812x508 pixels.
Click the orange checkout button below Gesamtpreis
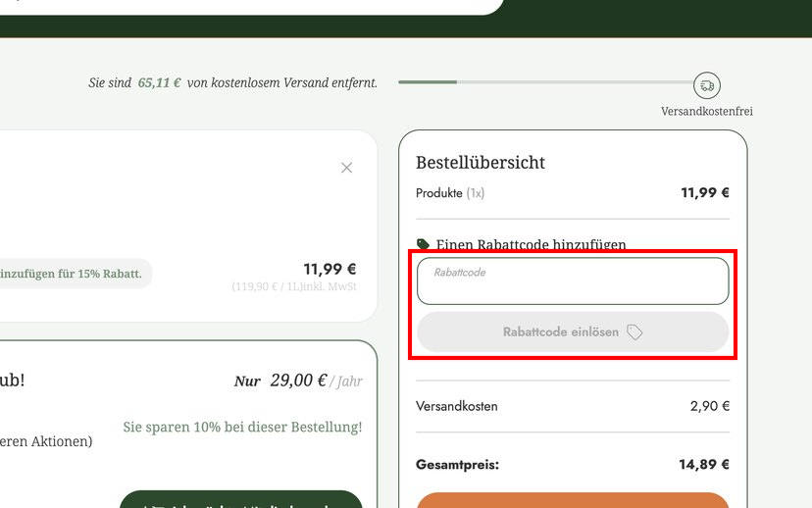[x=573, y=500]
